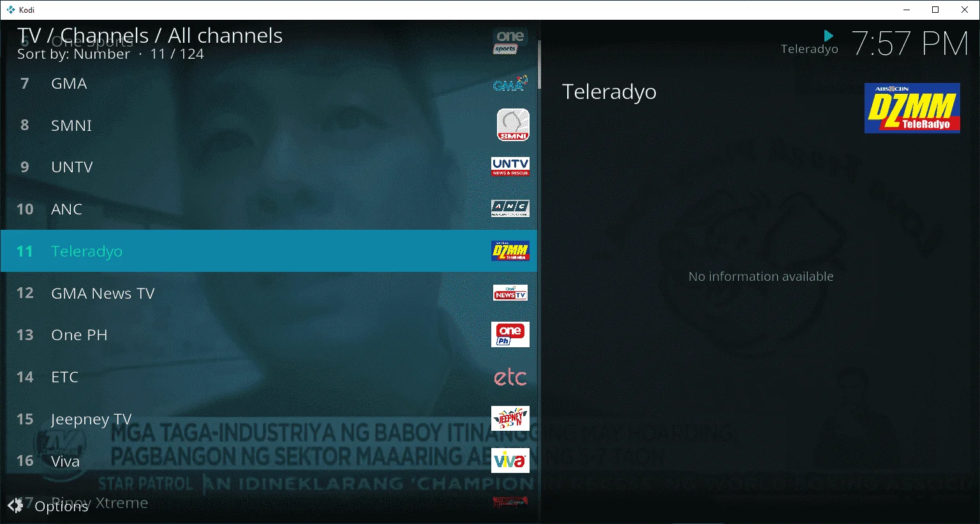Viewport: 980px width, 524px height.
Task: Click the ANC channel logo
Action: click(x=510, y=208)
